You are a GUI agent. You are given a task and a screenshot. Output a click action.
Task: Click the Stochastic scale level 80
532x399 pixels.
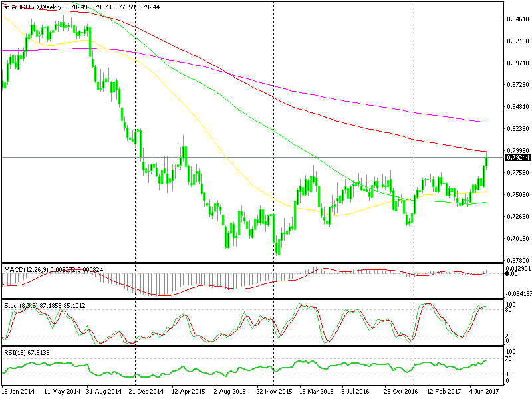coord(509,309)
